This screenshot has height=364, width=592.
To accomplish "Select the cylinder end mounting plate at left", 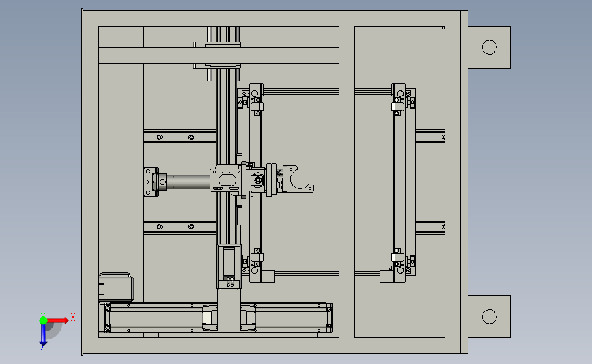I will (x=151, y=182).
